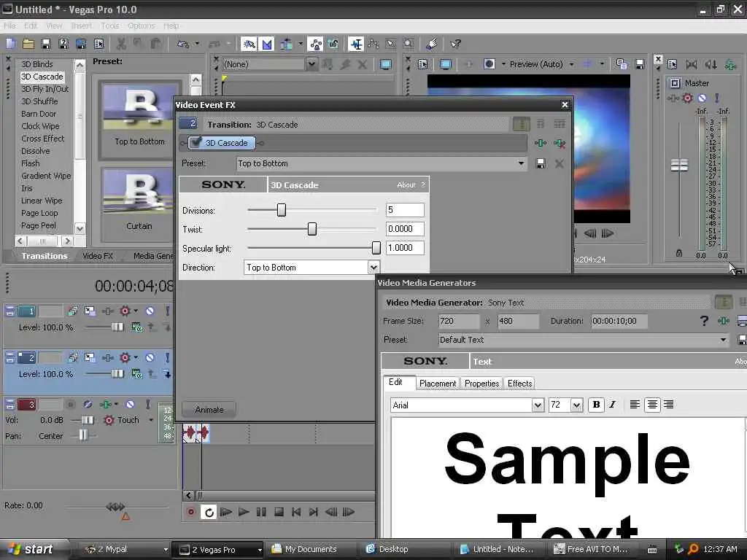The image size is (747, 560).
Task: Open the Vegas Pro taskbar group dropdown
Action: 260,550
